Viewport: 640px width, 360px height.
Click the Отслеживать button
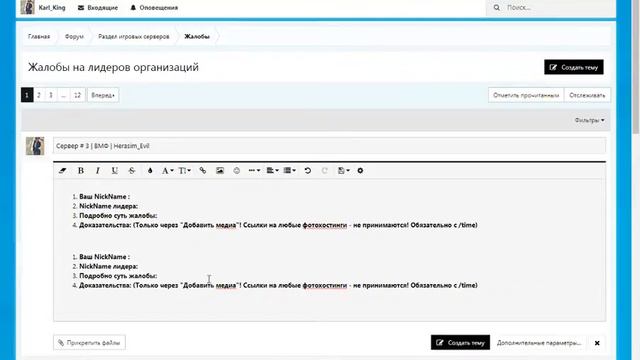587,95
